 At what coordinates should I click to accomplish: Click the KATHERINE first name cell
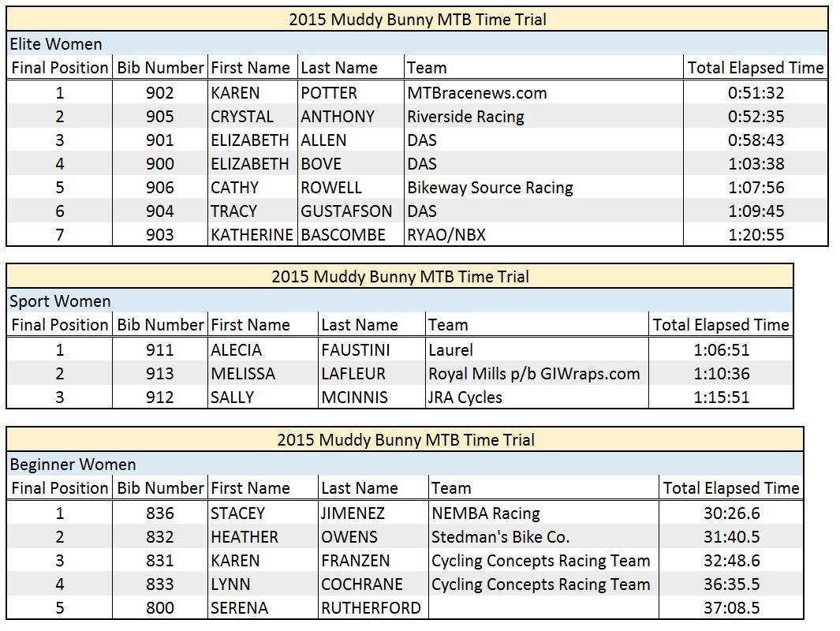coord(252,235)
